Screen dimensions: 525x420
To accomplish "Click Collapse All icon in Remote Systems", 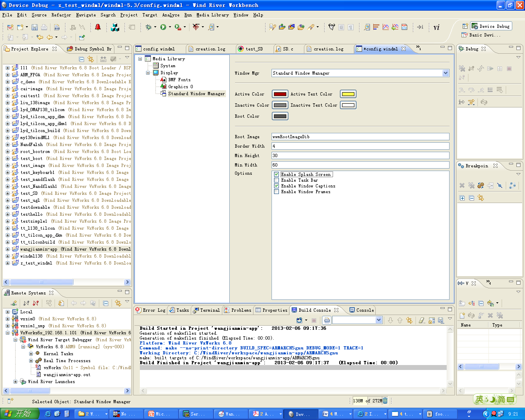I will point(106,303).
